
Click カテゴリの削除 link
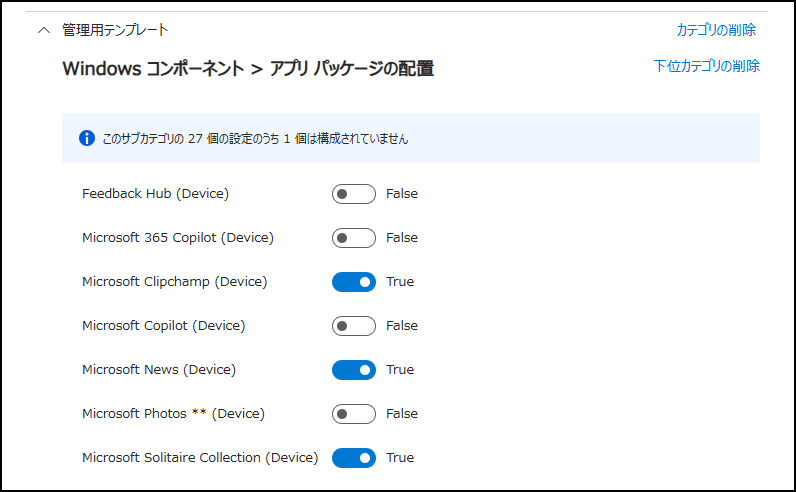(x=716, y=30)
